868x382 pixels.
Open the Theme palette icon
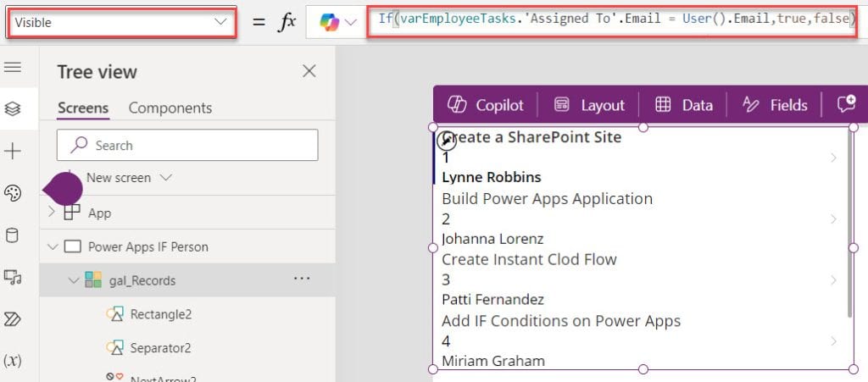click(x=12, y=193)
